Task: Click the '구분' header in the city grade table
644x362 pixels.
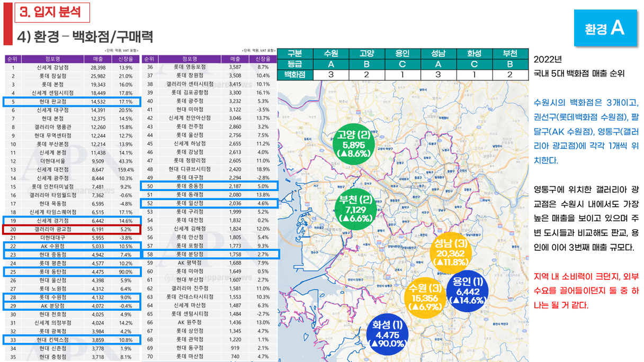Action: click(296, 53)
